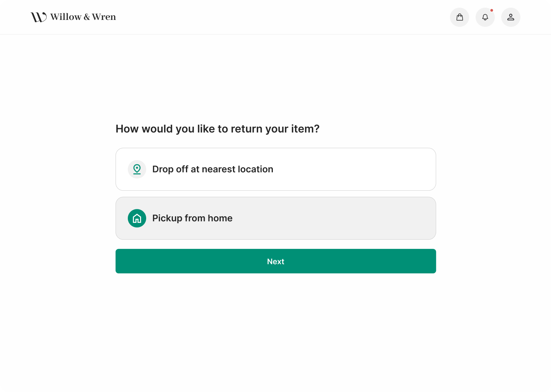Click the red notification dot on the bell
Image resolution: width=551 pixels, height=392 pixels.
(x=492, y=10)
